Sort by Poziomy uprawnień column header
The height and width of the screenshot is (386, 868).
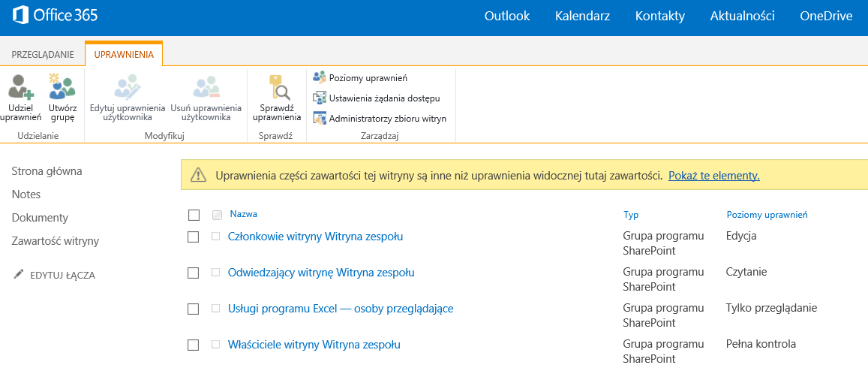[767, 215]
